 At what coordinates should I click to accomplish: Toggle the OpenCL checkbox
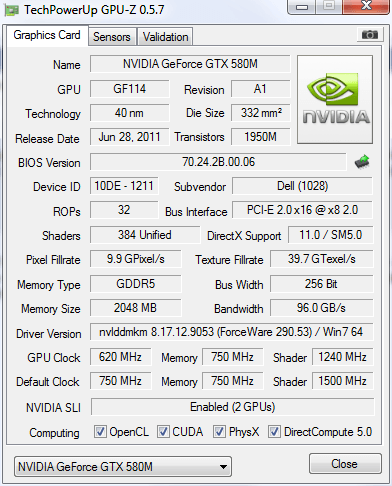[x=100, y=431]
